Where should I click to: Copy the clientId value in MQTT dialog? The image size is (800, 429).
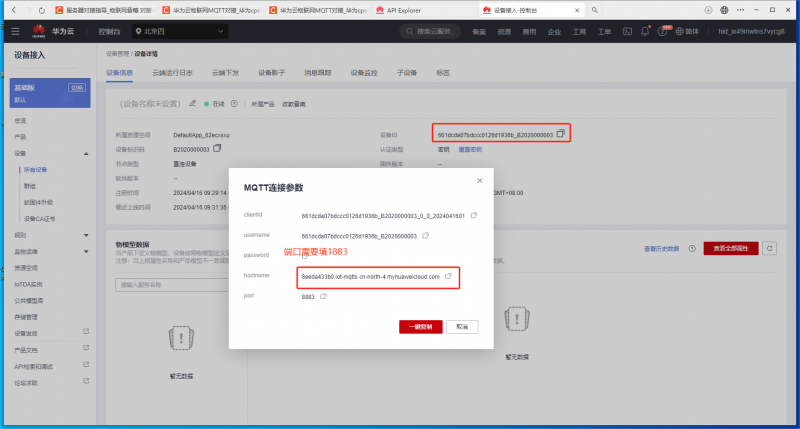point(474,215)
